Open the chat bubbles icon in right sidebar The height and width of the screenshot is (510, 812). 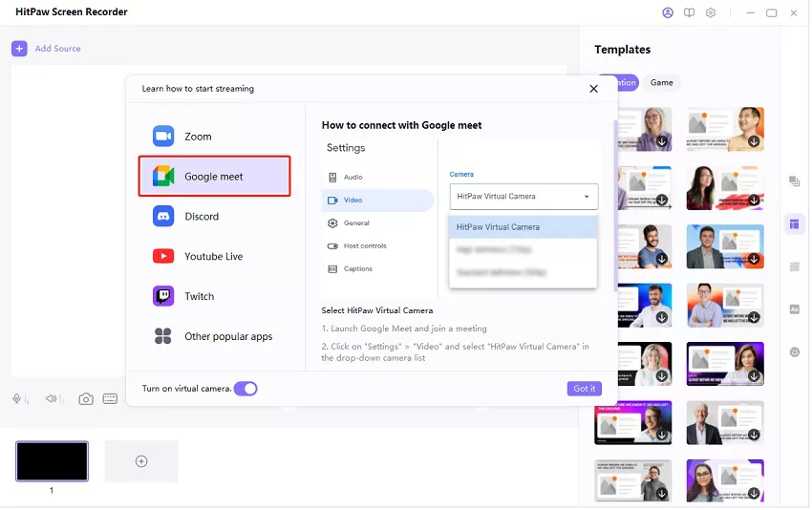coord(795,181)
